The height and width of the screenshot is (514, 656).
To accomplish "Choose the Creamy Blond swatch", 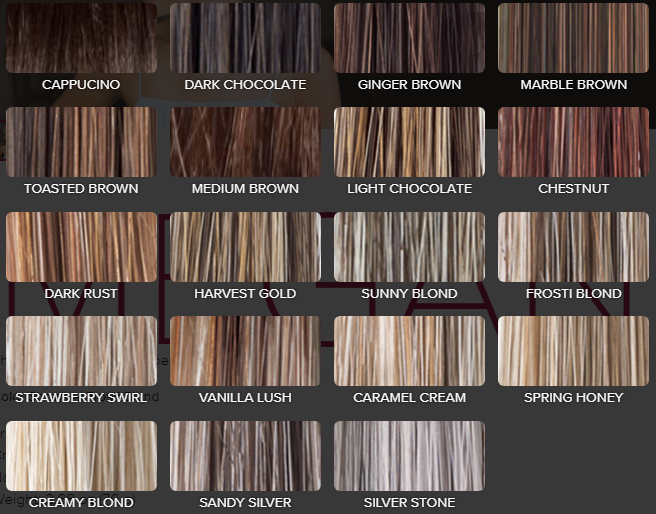I will (x=81, y=456).
